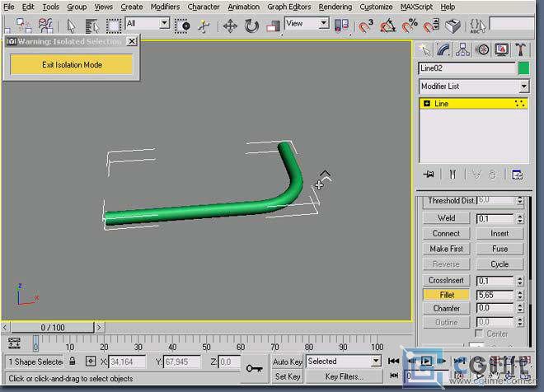Activate the Select and Move tool
This screenshot has height=392, width=544.
click(230, 26)
